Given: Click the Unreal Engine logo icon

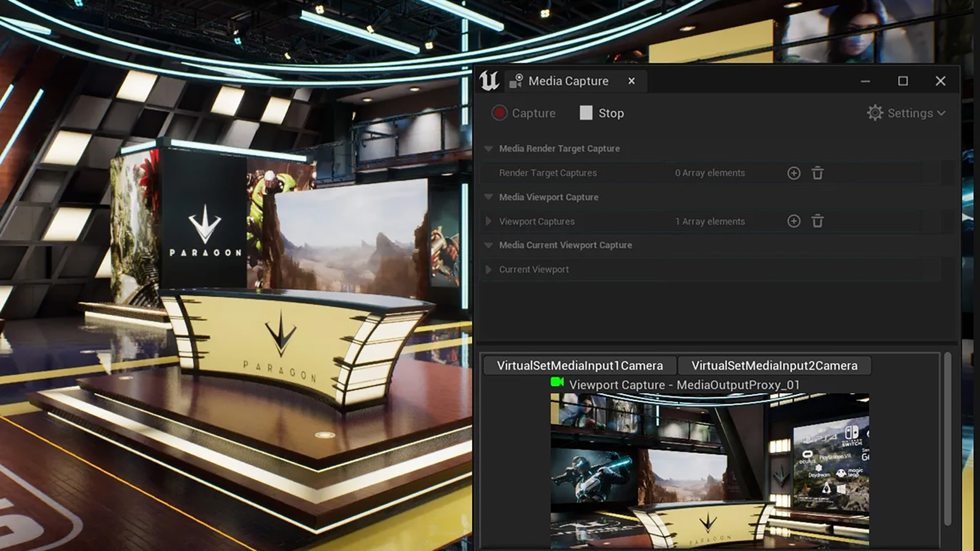Looking at the screenshot, I should pos(488,81).
